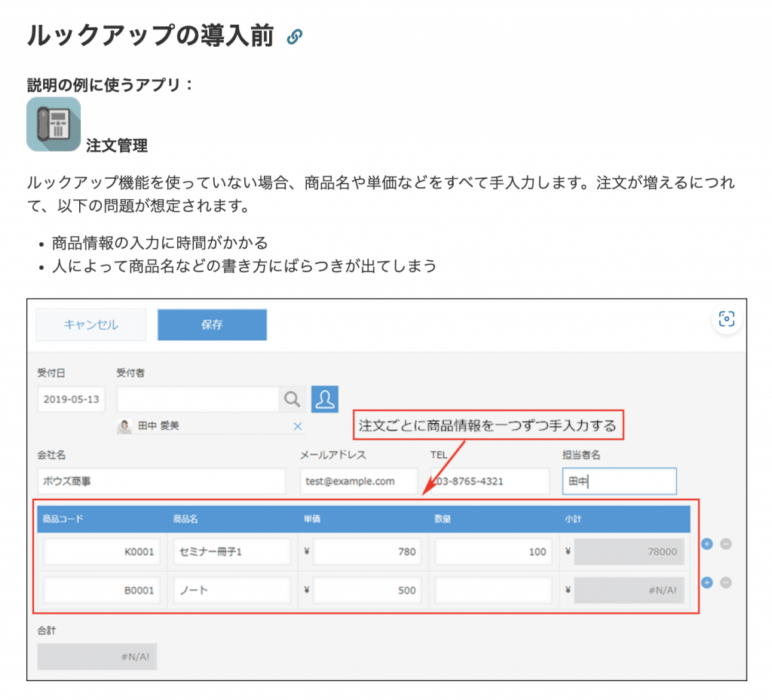Click the メールアドレス field with test@example.com

point(358,480)
